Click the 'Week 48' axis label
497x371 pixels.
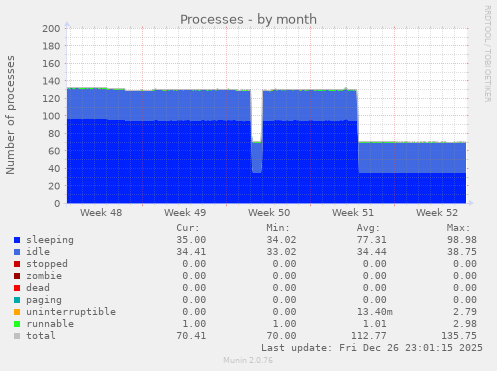coord(101,213)
